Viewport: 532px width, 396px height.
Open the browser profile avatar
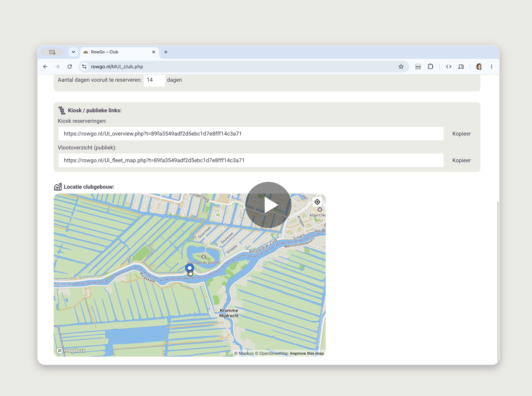click(479, 67)
